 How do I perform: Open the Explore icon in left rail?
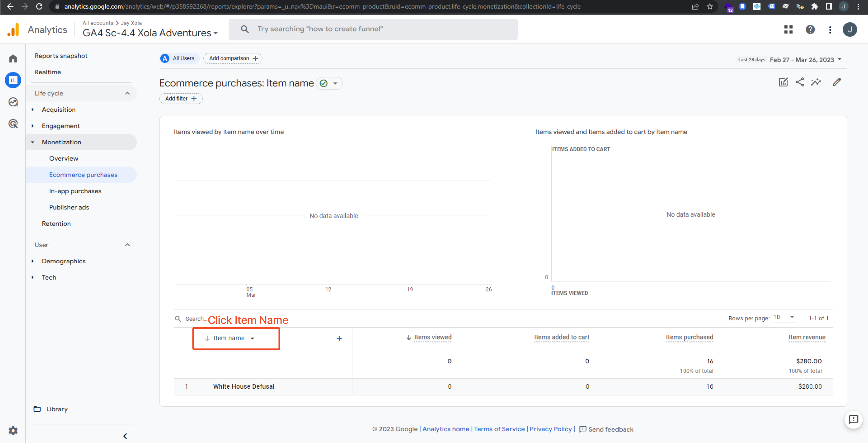tap(13, 102)
